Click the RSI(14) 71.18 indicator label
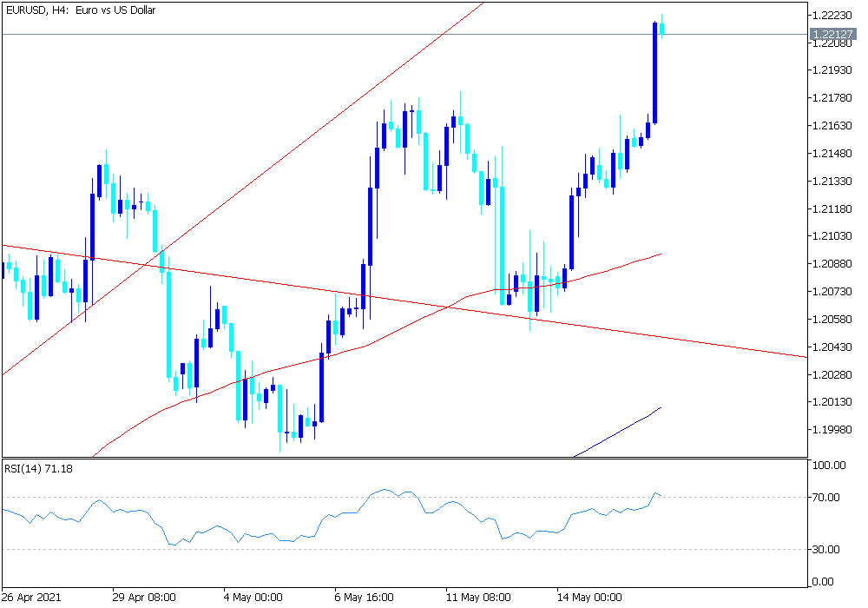The width and height of the screenshot is (868, 608). tap(39, 469)
